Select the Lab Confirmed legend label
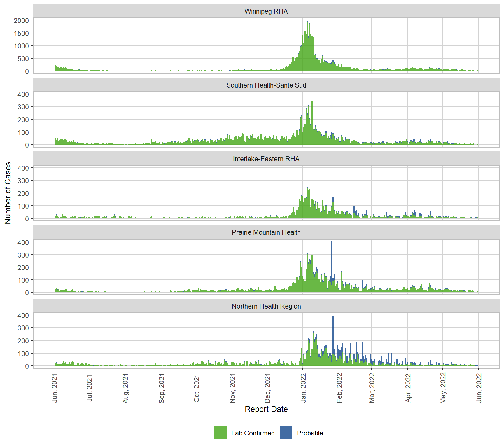Image resolution: width=504 pixels, height=448 pixels. pyautogui.click(x=253, y=433)
